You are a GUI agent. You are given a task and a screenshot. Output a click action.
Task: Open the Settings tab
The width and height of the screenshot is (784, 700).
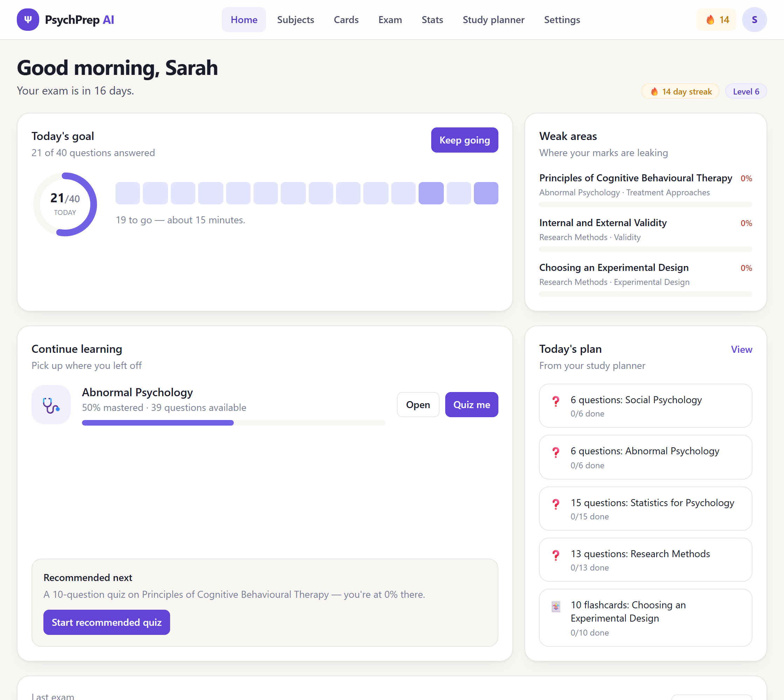pyautogui.click(x=562, y=20)
